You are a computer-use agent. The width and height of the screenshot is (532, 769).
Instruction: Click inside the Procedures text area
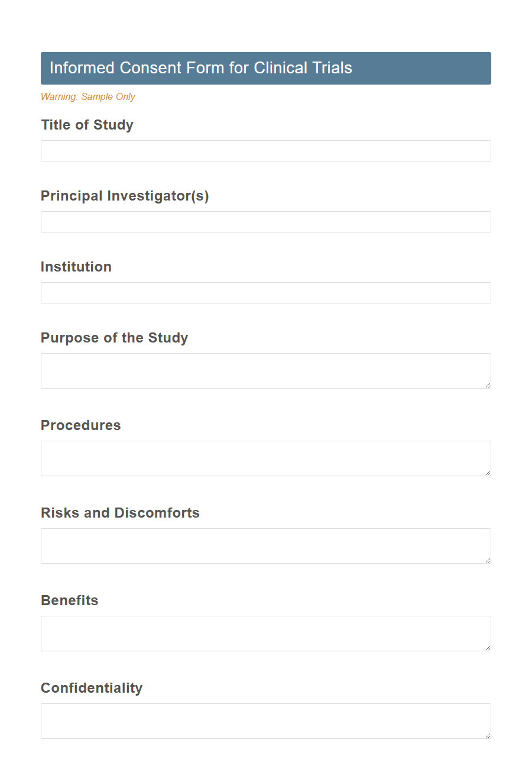265,458
